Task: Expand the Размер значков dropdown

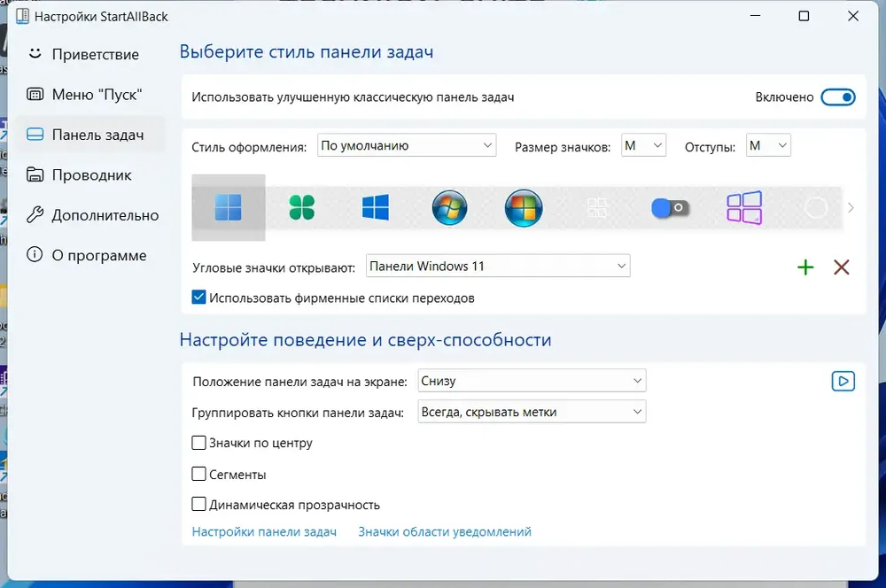Action: pos(643,146)
